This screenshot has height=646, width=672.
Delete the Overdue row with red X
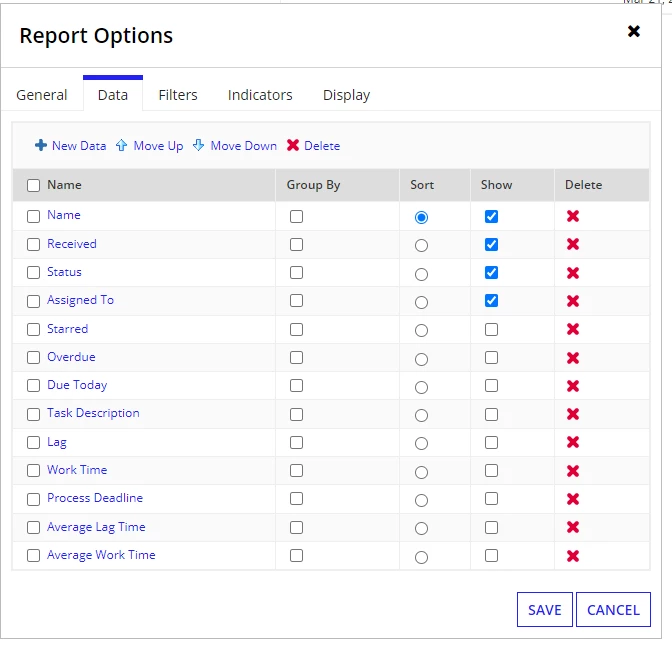(573, 358)
